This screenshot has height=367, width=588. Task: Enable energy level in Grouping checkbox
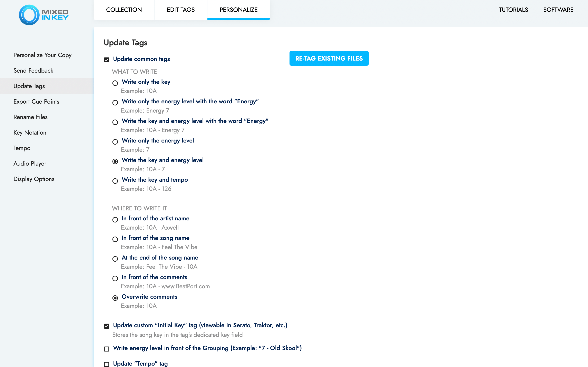(x=106, y=349)
